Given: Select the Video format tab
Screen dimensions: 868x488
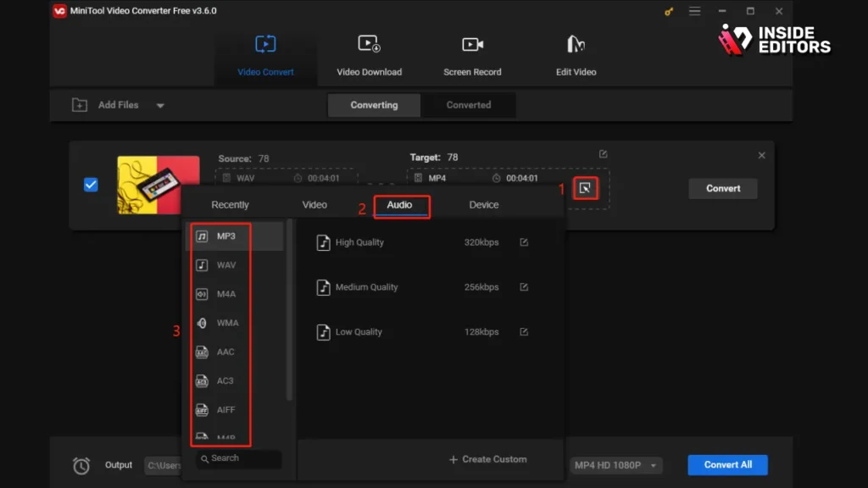Looking at the screenshot, I should [x=314, y=205].
